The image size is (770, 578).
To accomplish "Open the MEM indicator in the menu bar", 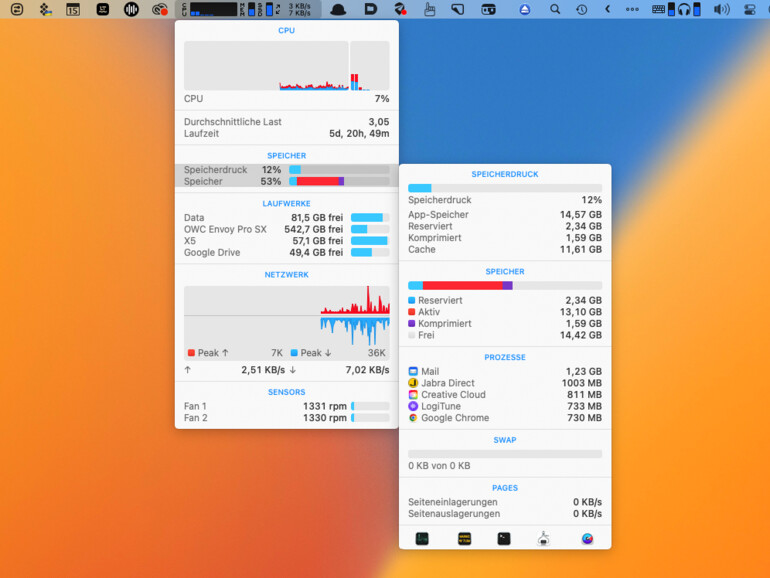I will tap(248, 9).
